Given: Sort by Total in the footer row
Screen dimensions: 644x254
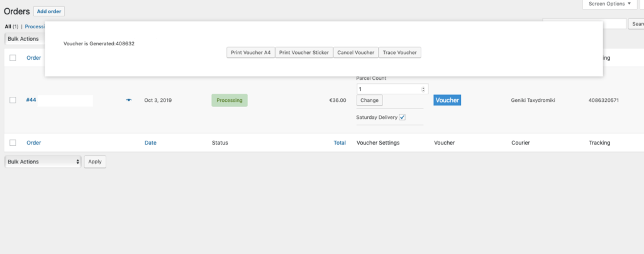Looking at the screenshot, I should [x=340, y=143].
